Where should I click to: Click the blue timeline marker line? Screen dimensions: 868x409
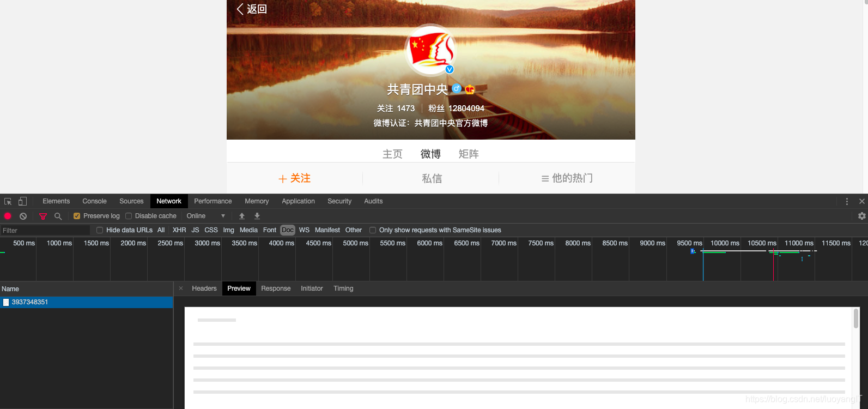click(703, 265)
